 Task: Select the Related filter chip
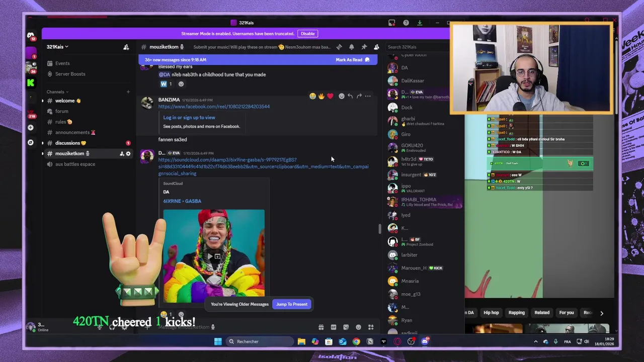(x=542, y=313)
